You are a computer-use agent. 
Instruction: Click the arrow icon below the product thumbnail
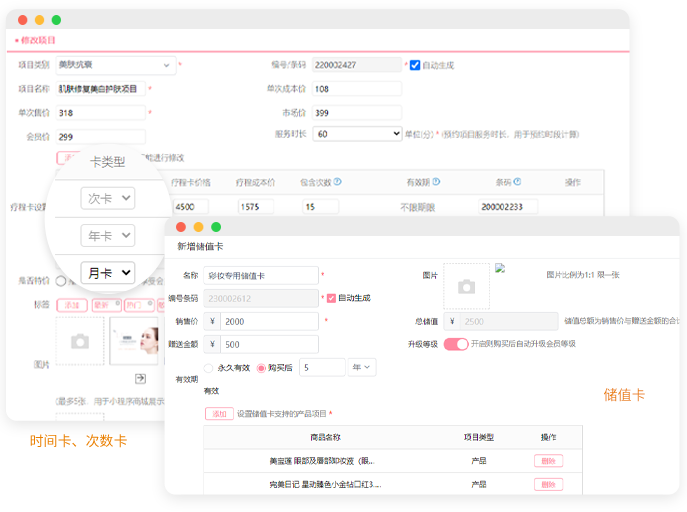(x=141, y=377)
